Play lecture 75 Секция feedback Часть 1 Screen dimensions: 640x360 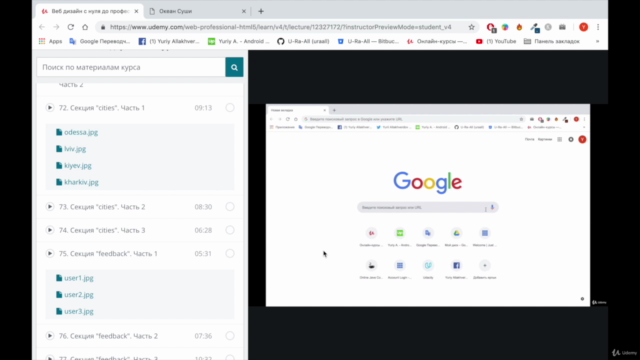click(50, 253)
